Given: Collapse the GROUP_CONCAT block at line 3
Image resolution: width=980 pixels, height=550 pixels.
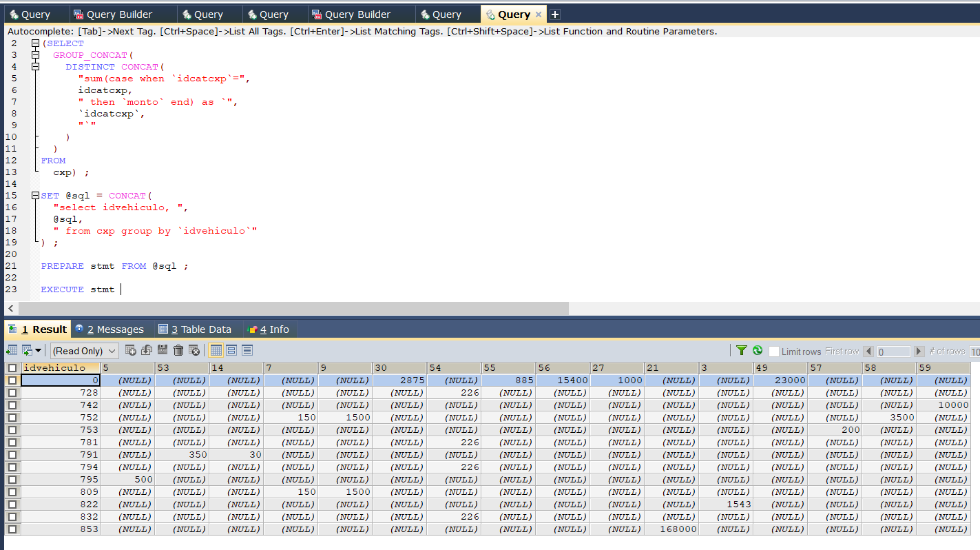Looking at the screenshot, I should (x=35, y=55).
